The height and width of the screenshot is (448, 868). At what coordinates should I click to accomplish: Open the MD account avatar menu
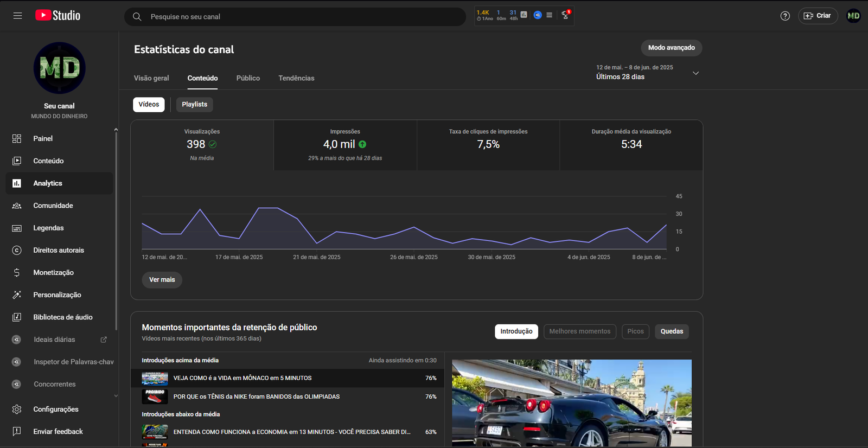[x=853, y=16]
